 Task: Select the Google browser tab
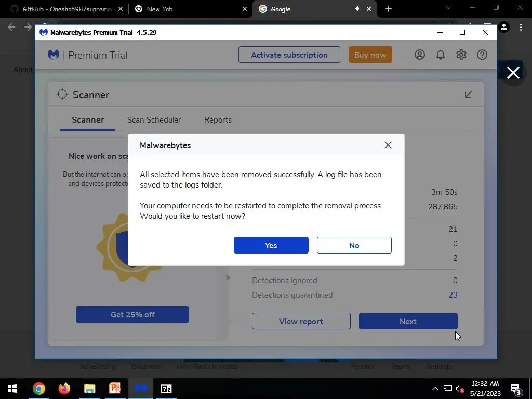pyautogui.click(x=307, y=9)
